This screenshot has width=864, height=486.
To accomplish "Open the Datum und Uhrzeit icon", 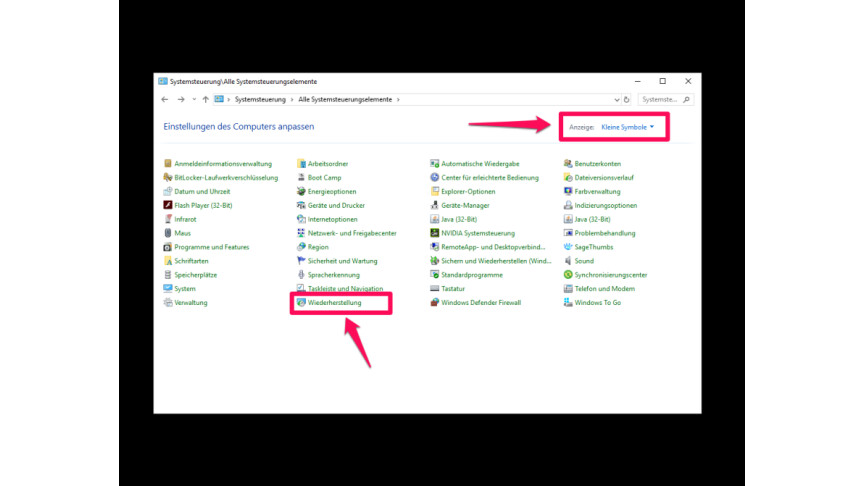I will [168, 191].
